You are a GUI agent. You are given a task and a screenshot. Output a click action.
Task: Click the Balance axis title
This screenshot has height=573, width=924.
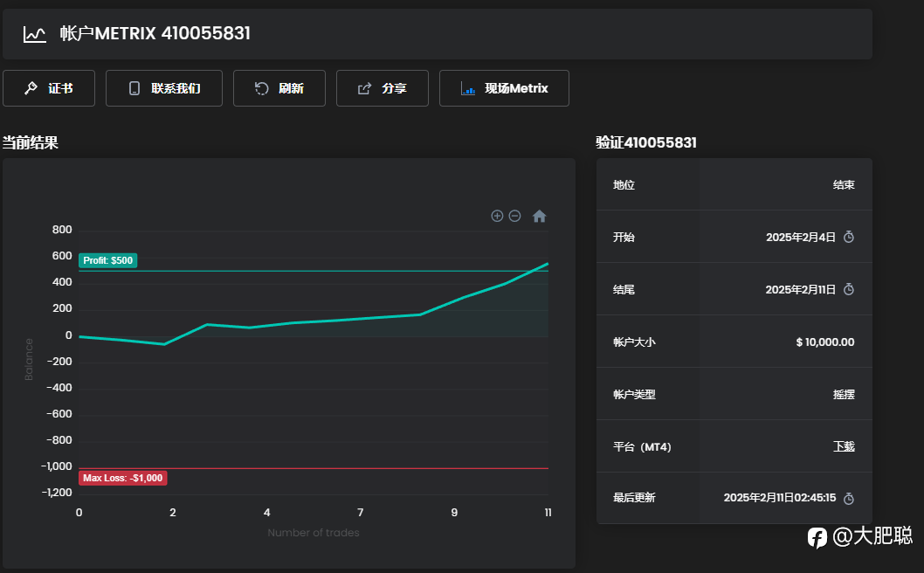point(29,360)
